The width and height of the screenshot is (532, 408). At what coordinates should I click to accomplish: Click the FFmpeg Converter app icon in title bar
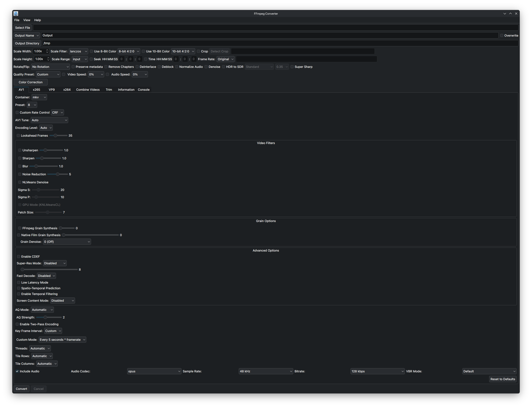(x=16, y=14)
